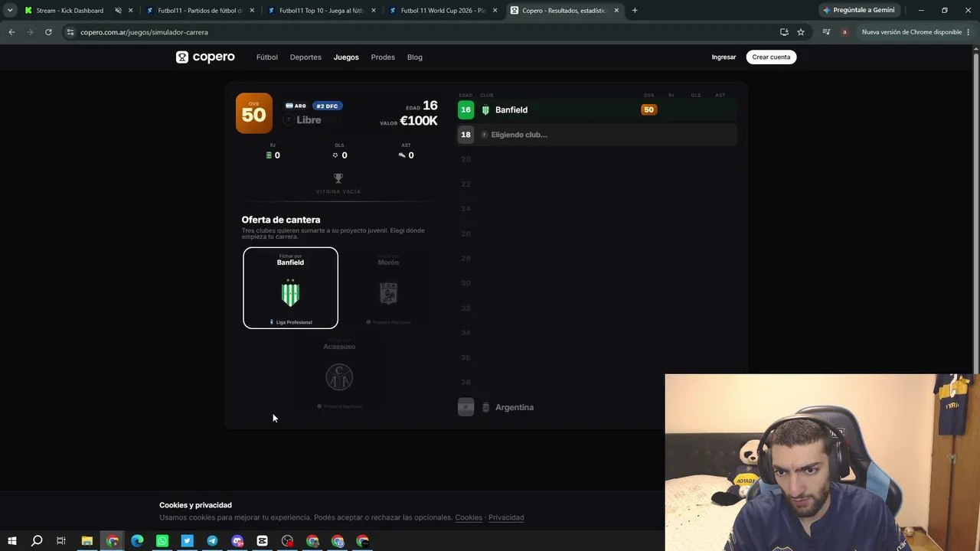Click the install app icon in address bar

pyautogui.click(x=784, y=32)
